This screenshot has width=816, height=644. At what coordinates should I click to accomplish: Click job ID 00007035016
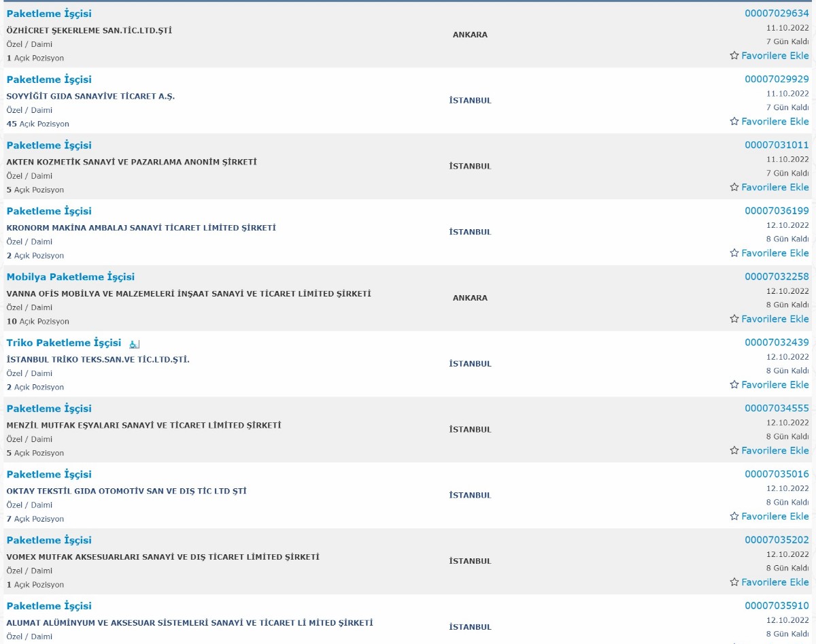coord(777,475)
